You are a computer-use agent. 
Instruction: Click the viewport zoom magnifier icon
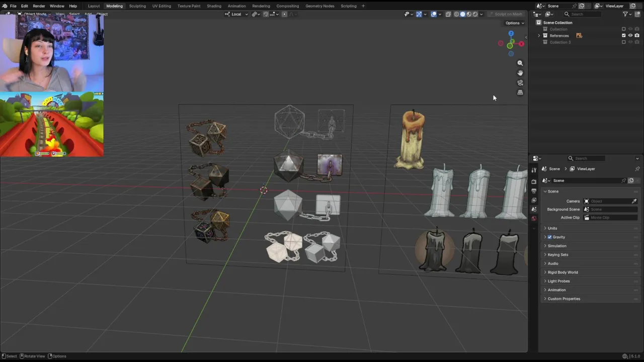(520, 63)
